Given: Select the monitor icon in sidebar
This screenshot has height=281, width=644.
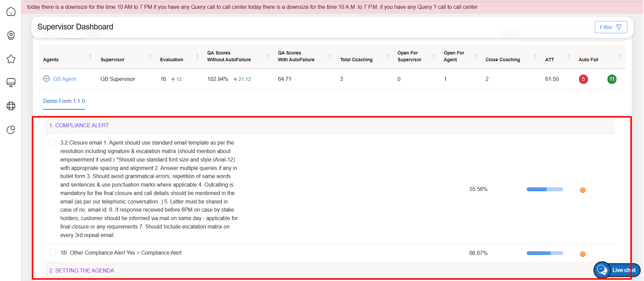Looking at the screenshot, I should (11, 83).
